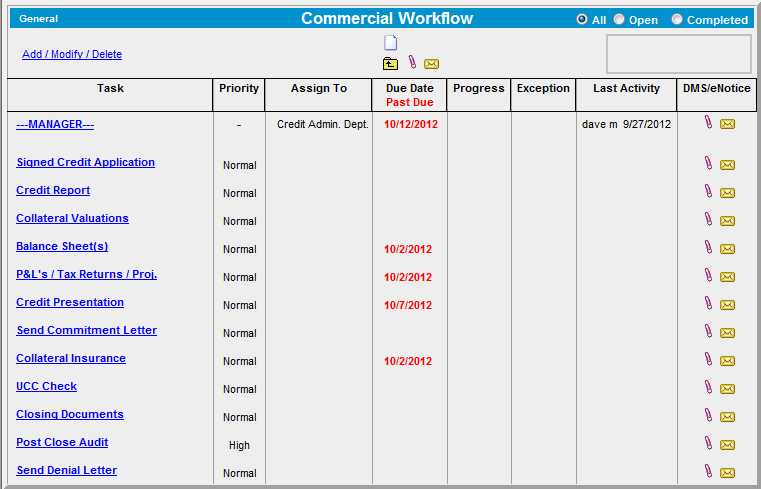This screenshot has height=489, width=761.
Task: Click the DMS/eNotice column header
Action: tap(717, 88)
